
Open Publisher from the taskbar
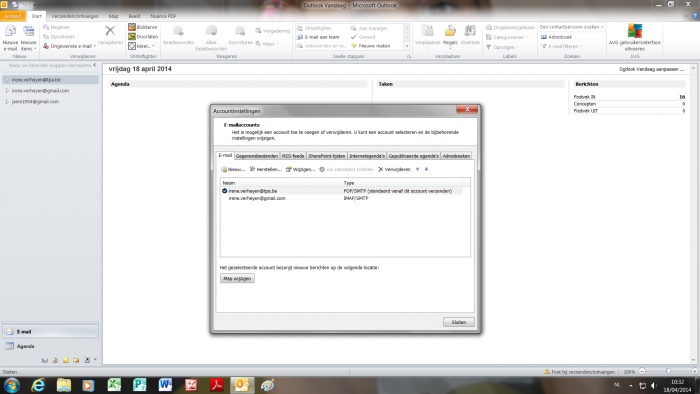click(140, 385)
